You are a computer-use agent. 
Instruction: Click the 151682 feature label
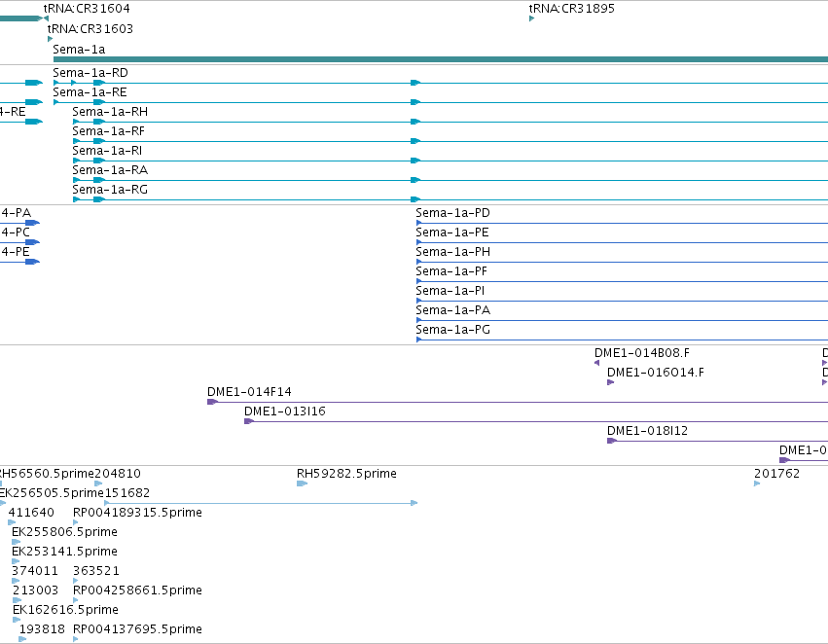tap(127, 493)
